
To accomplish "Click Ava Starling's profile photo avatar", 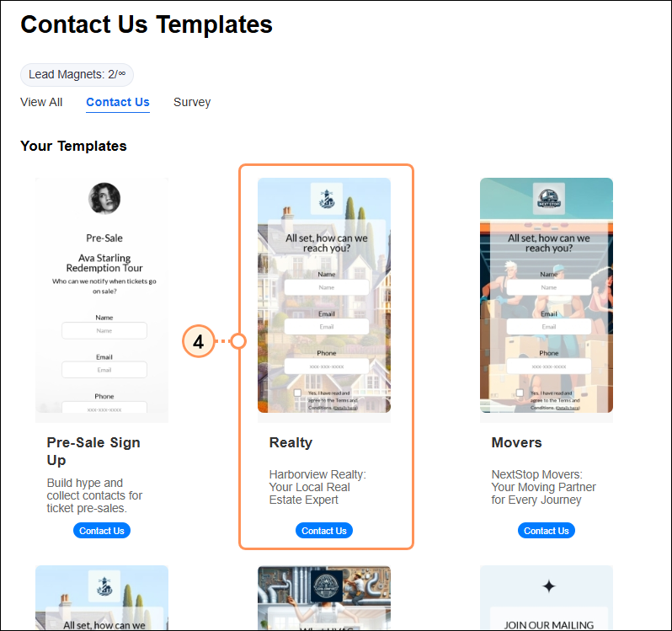I will pos(104,198).
